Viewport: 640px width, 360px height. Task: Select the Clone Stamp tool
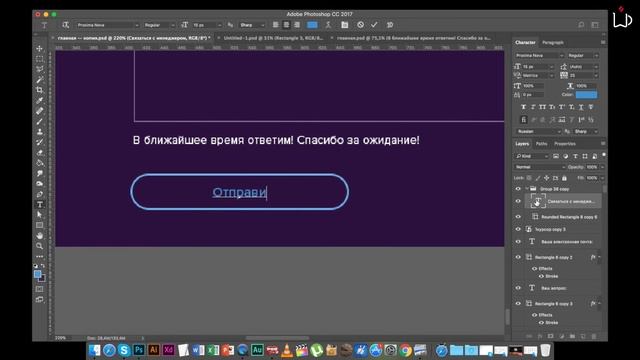[x=40, y=132]
